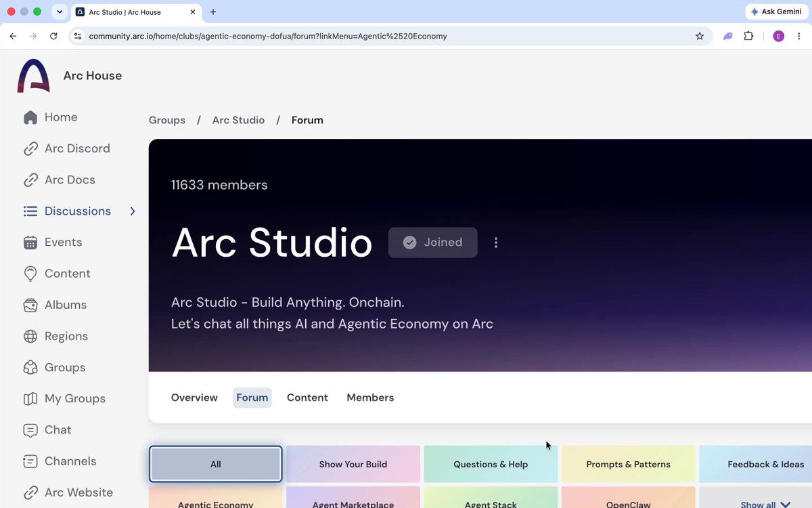Image resolution: width=812 pixels, height=508 pixels.
Task: Click the 11633 members count text
Action: (219, 185)
